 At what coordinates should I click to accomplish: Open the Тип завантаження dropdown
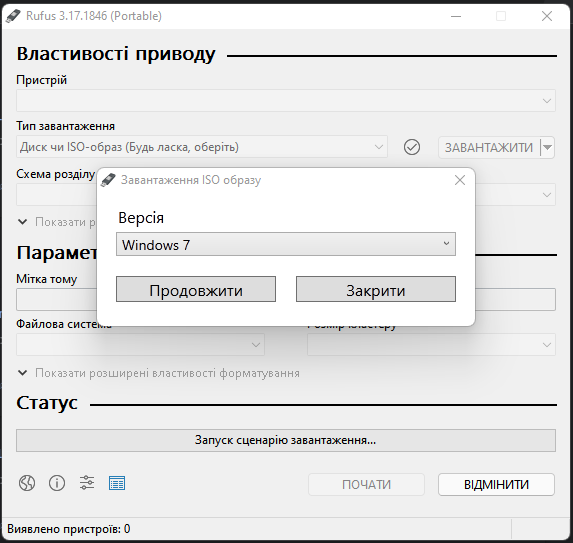tap(202, 147)
